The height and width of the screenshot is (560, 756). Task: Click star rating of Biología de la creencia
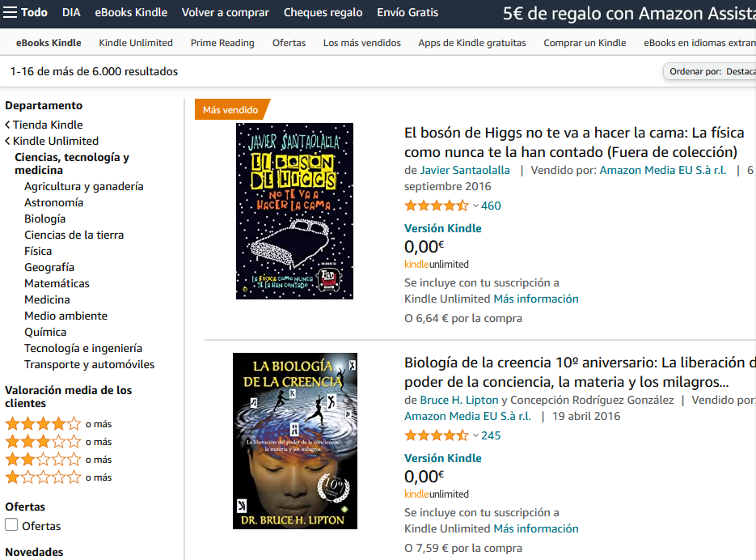pos(437,435)
